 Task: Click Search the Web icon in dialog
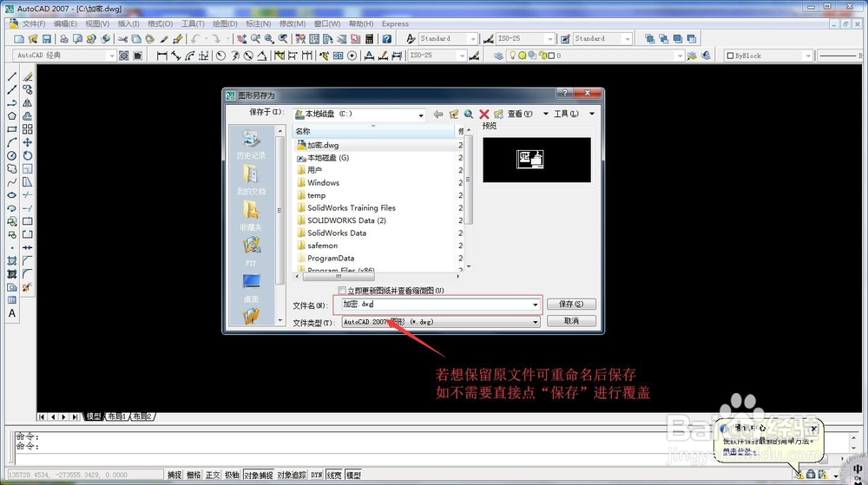[x=469, y=114]
